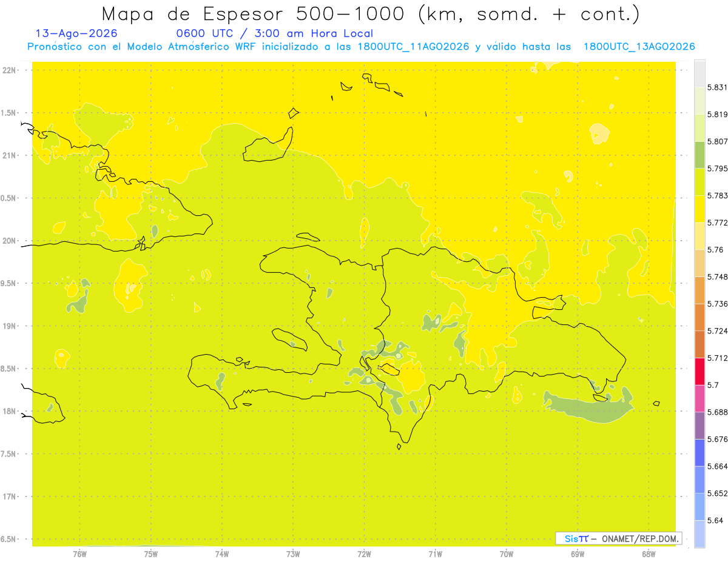Click the 71W longitude axis label

point(435,554)
